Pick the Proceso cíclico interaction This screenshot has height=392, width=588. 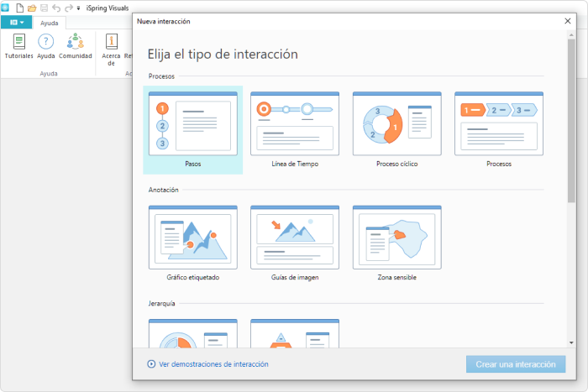tap(396, 129)
